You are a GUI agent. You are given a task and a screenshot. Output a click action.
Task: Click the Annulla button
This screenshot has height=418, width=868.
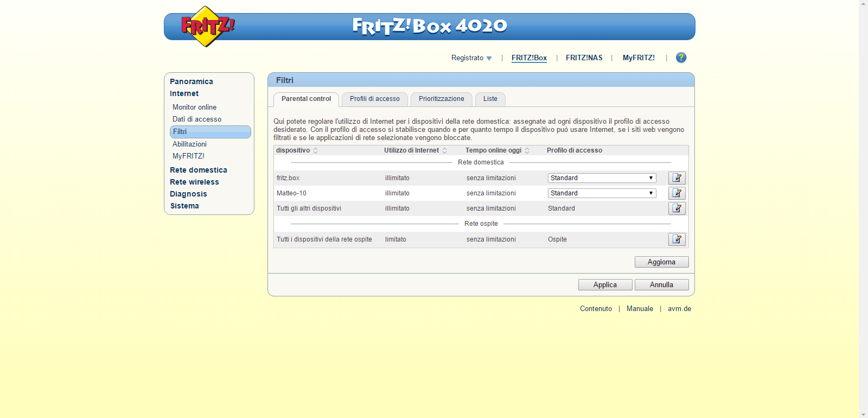[661, 285]
